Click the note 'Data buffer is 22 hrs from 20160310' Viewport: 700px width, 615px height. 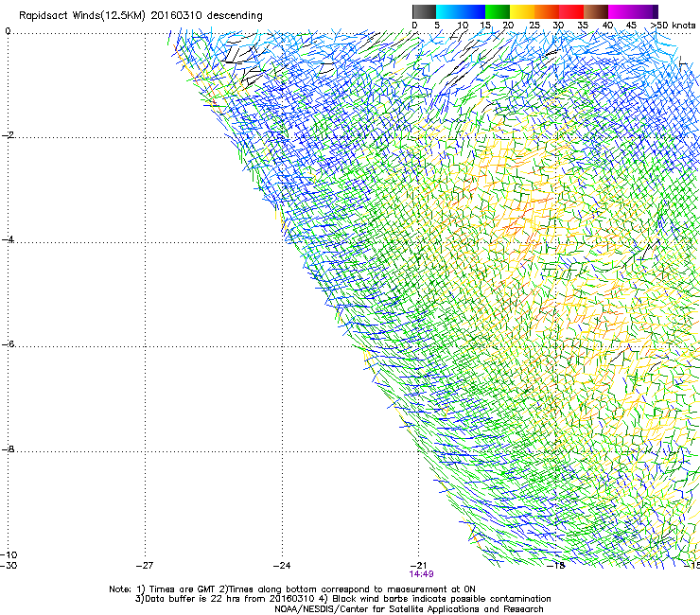coord(230,599)
